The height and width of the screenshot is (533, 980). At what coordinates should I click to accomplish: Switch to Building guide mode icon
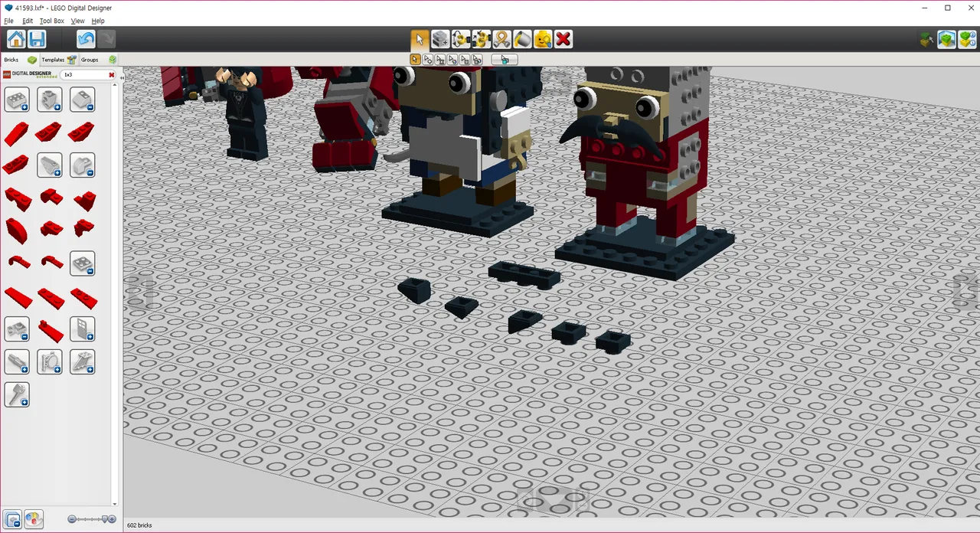coord(967,39)
